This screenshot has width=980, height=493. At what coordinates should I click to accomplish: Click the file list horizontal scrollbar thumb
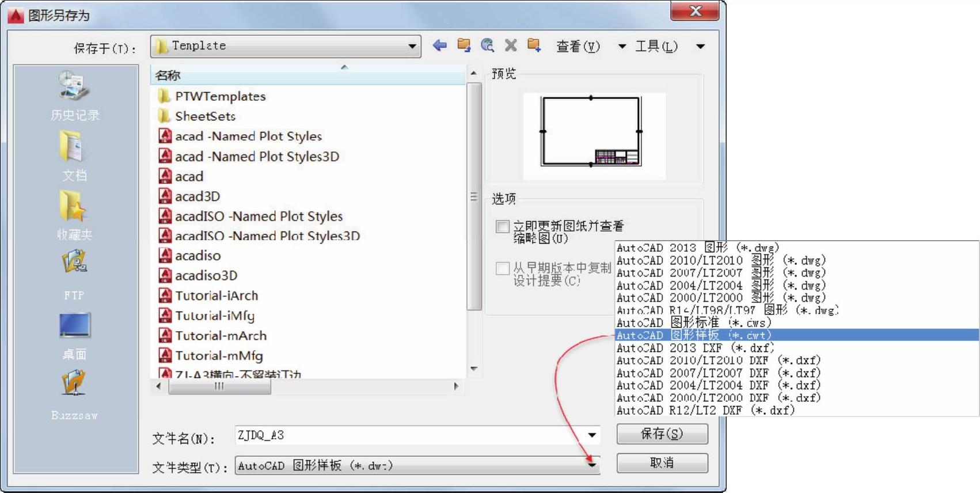point(219,386)
